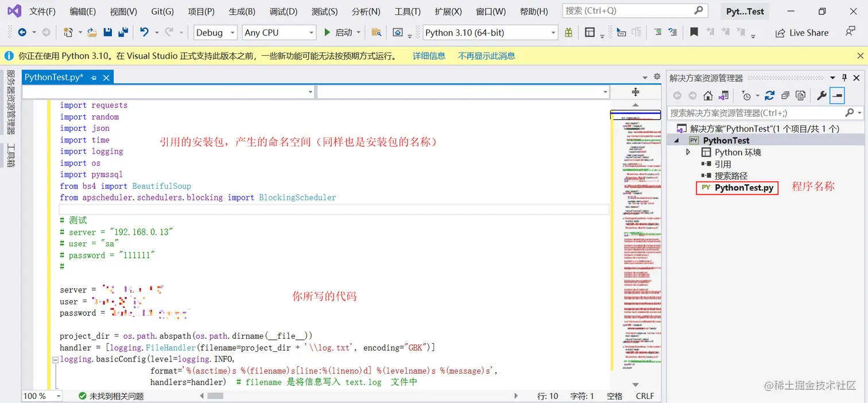The width and height of the screenshot is (868, 403).
Task: Click the editor tab settings gear icon
Action: coord(657,77)
